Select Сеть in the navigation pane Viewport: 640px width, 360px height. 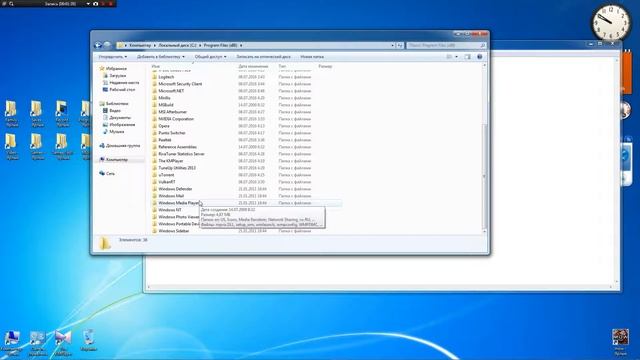point(110,173)
